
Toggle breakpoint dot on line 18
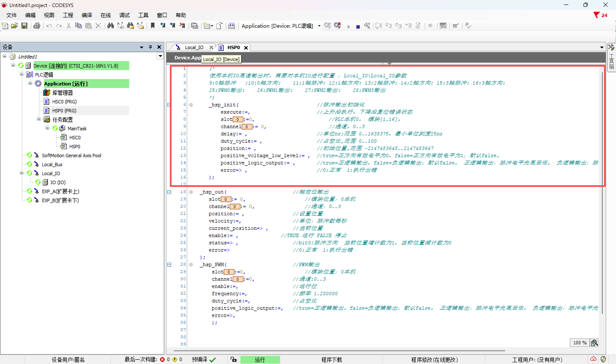[191, 192]
